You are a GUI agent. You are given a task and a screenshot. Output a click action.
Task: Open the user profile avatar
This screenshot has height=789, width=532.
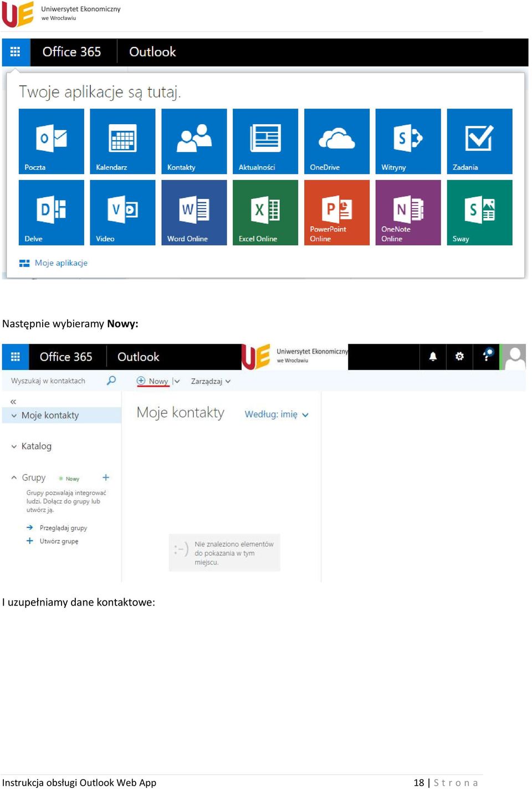coord(514,357)
